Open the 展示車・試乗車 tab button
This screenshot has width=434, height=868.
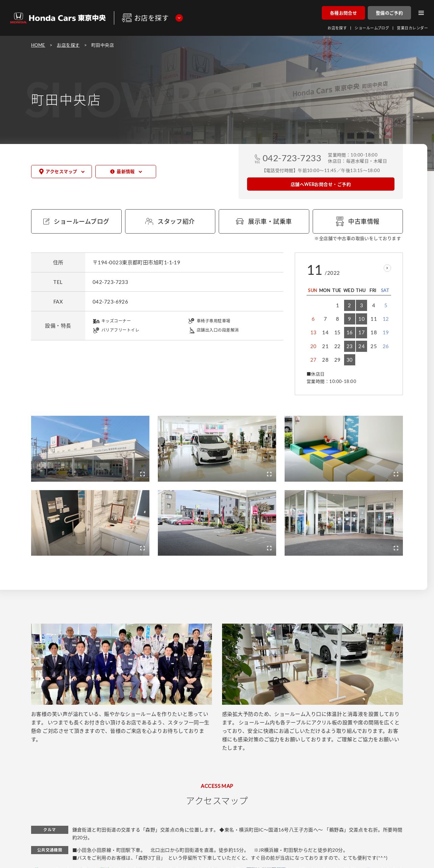point(264,221)
